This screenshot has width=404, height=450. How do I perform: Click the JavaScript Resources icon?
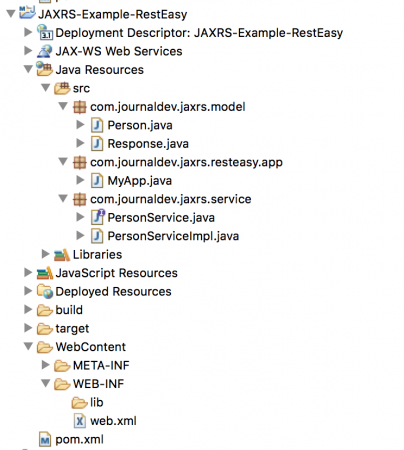tap(45, 273)
